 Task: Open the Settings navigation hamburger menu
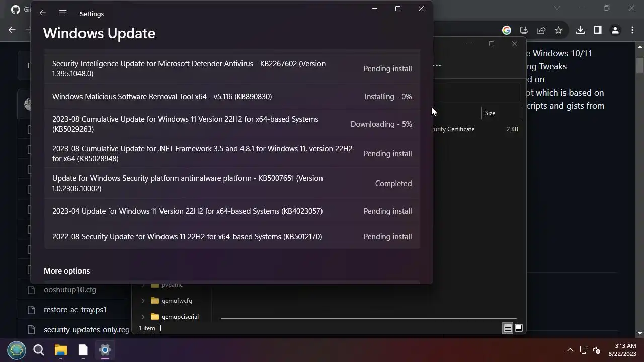tap(63, 13)
